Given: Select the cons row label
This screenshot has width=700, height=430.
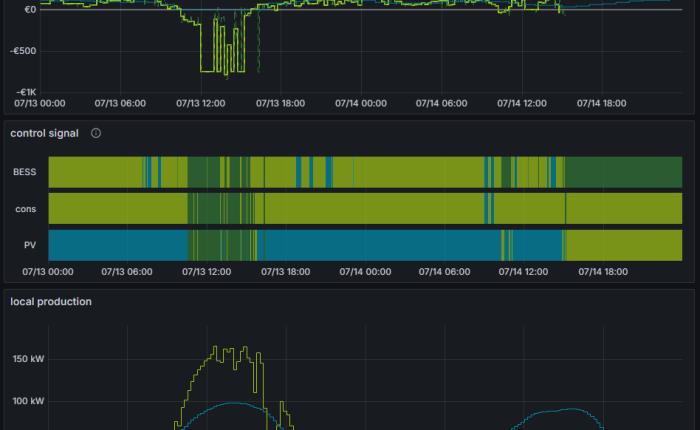Looking at the screenshot, I should pos(27,208).
